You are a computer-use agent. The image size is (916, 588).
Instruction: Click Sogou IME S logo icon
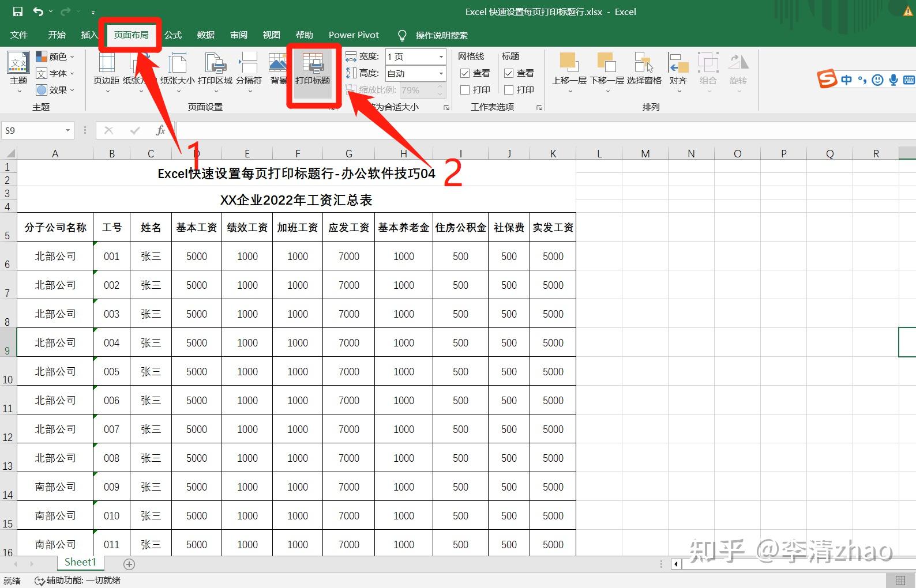click(x=827, y=79)
